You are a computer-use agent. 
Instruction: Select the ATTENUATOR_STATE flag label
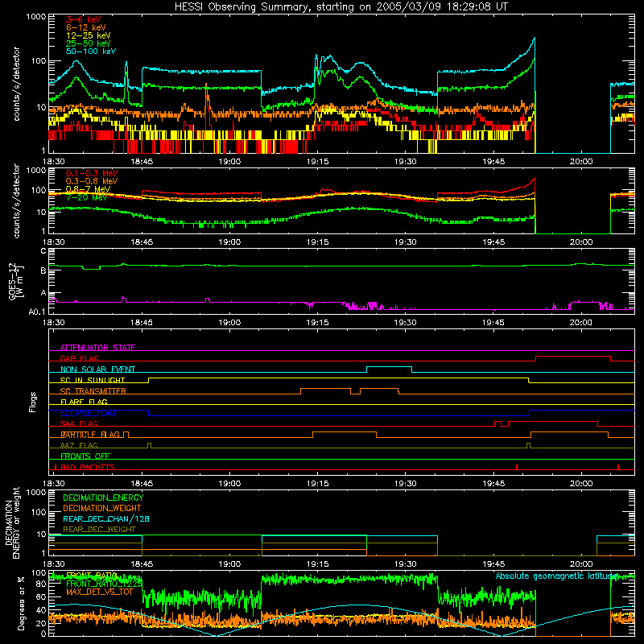97,348
